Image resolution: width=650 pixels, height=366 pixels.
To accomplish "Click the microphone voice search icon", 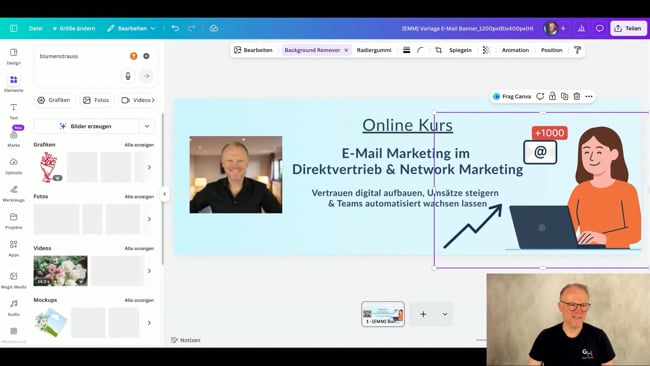I will click(x=128, y=76).
